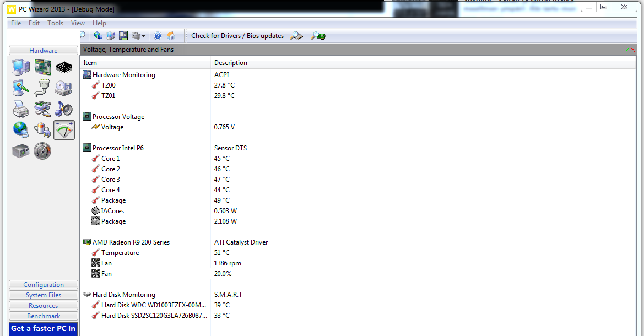Switch to the System Files panel
This screenshot has width=644, height=336.
click(43, 295)
